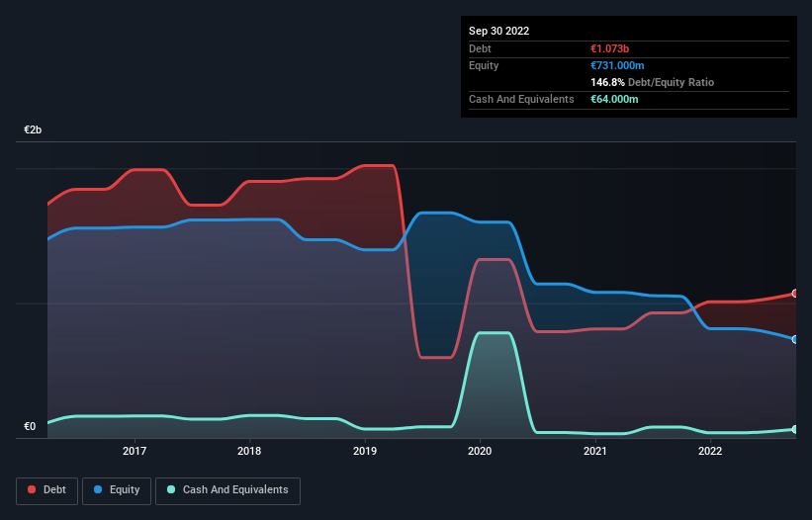Click the blue Equity endpoint marker
This screenshot has width=812, height=520.
[x=795, y=339]
